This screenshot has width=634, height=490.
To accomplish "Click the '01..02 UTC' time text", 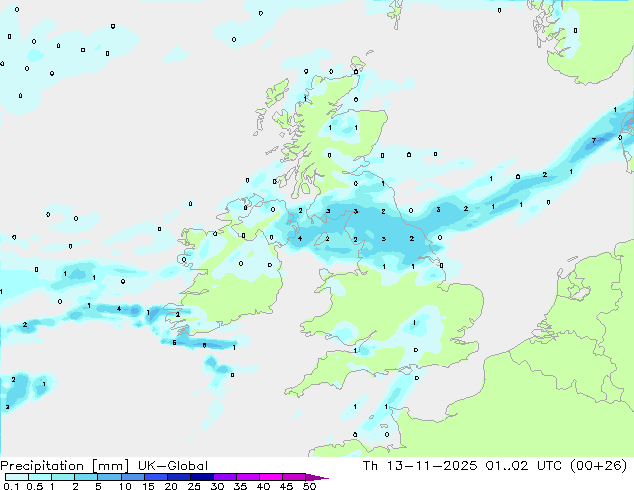I will (x=524, y=466).
